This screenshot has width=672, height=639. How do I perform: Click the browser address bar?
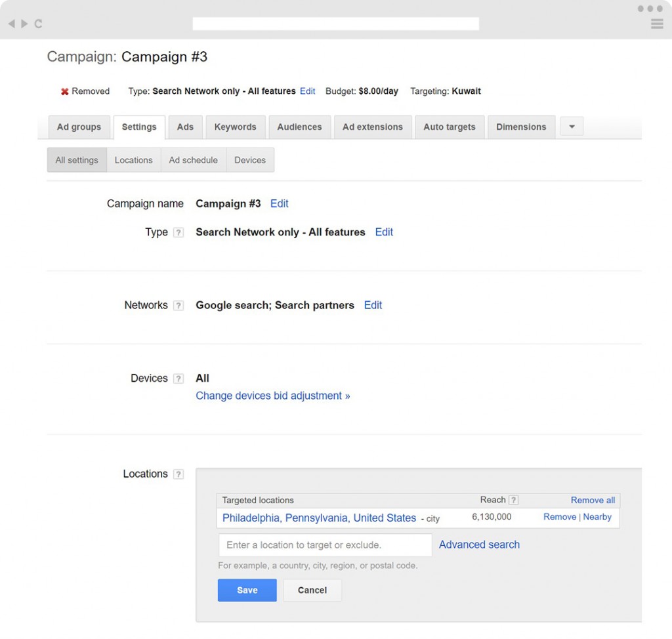(335, 24)
